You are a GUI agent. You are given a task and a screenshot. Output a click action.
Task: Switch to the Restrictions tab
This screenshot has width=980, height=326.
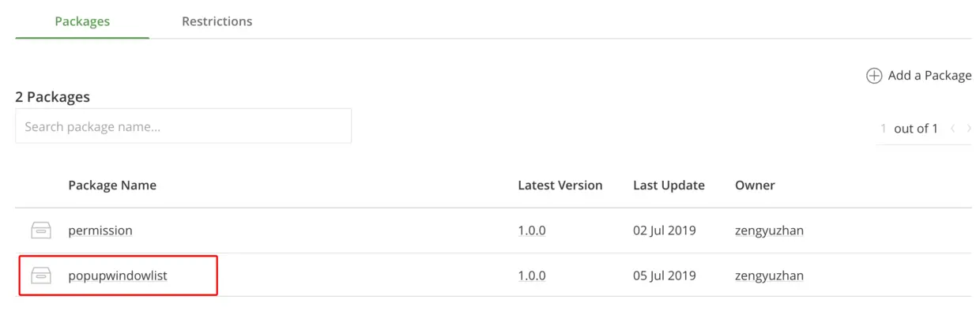click(x=217, y=21)
